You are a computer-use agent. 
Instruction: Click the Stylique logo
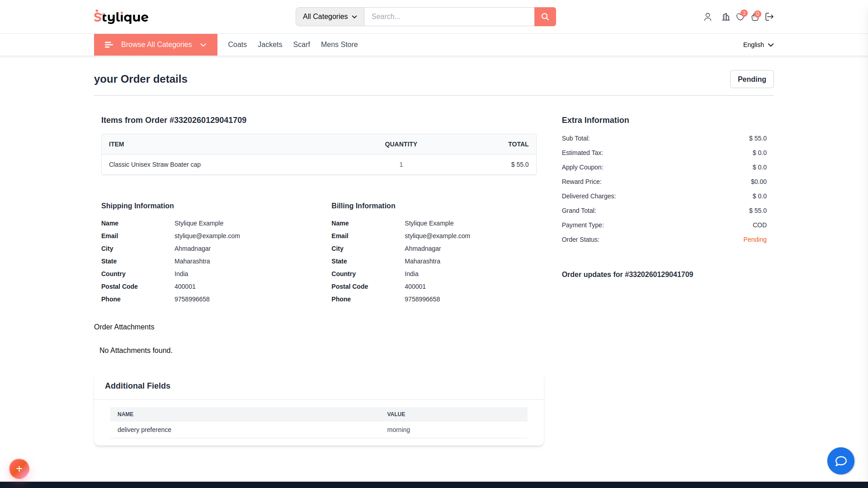(x=121, y=17)
